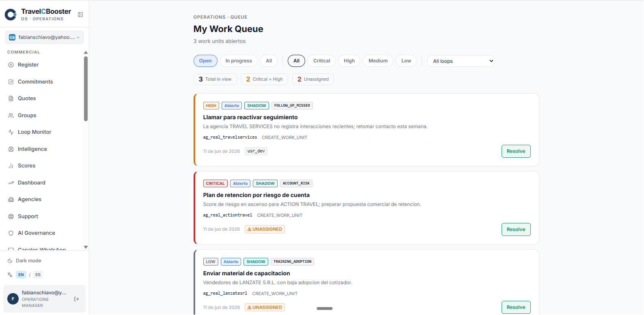Collapse the sidebar panel icon

(x=80, y=15)
